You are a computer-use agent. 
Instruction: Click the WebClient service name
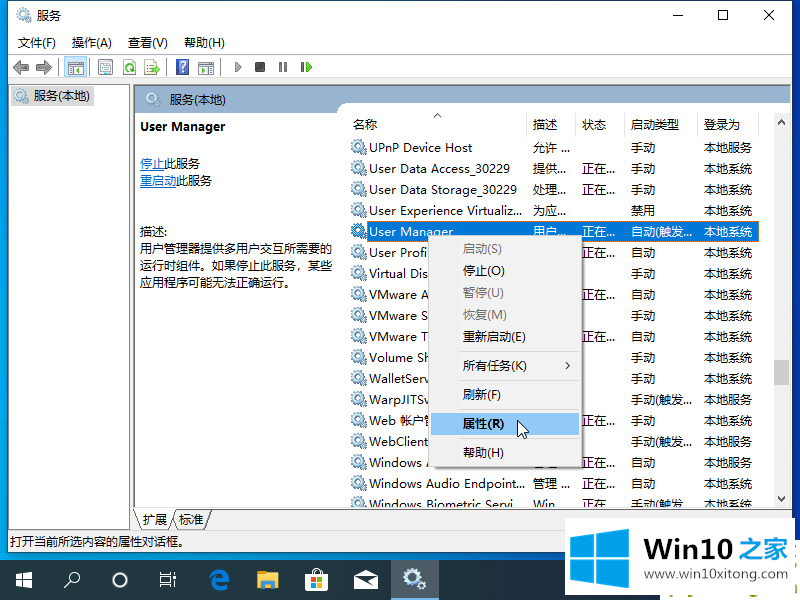pyautogui.click(x=398, y=441)
